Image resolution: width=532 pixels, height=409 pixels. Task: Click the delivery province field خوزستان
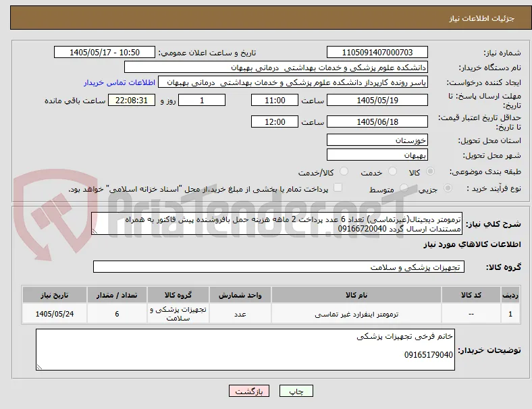pyautogui.click(x=377, y=140)
